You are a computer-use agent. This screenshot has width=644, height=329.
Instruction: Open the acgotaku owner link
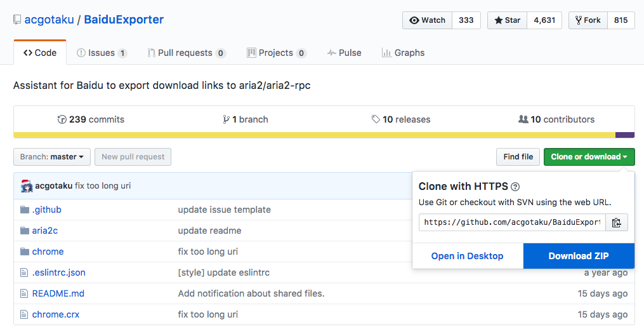(x=49, y=19)
